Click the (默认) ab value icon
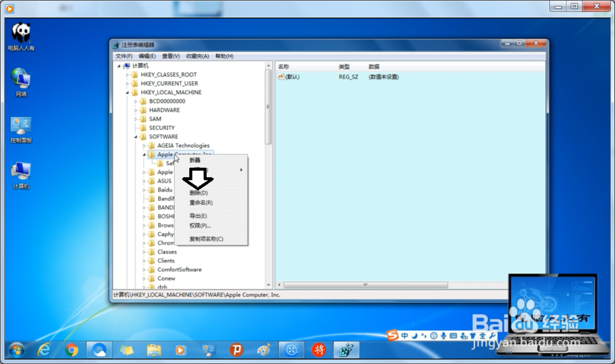The height and width of the screenshot is (364, 615). point(280,76)
